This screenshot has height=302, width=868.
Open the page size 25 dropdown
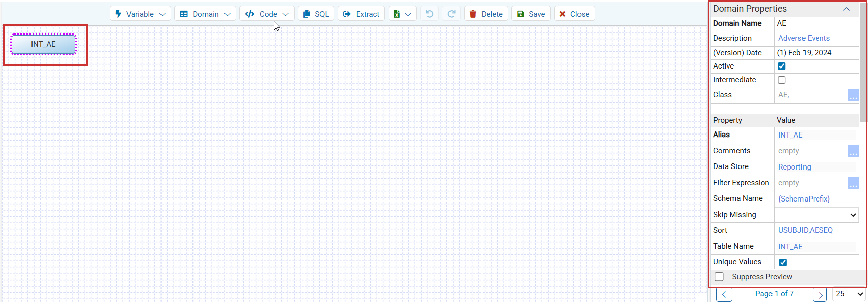[x=849, y=294]
